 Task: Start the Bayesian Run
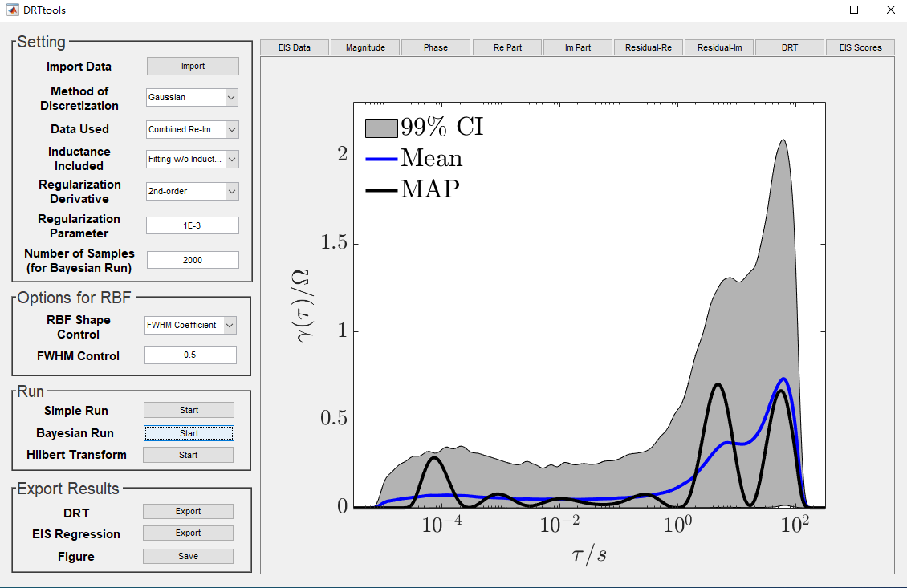[189, 433]
